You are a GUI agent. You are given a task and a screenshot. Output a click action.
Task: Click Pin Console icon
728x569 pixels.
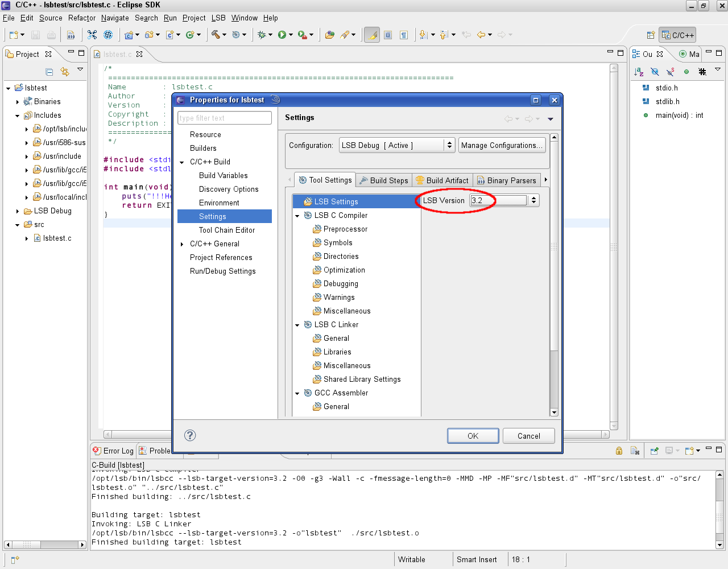pyautogui.click(x=655, y=451)
